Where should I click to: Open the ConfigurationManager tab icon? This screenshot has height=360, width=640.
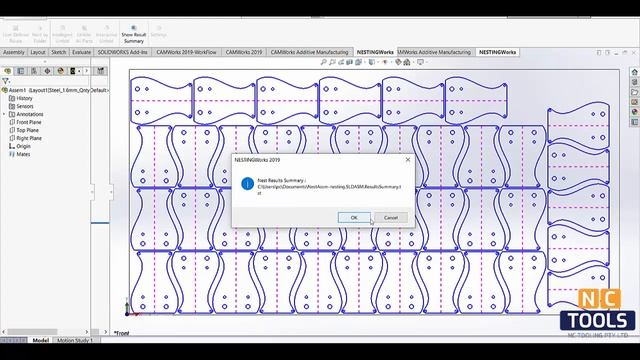point(34,71)
